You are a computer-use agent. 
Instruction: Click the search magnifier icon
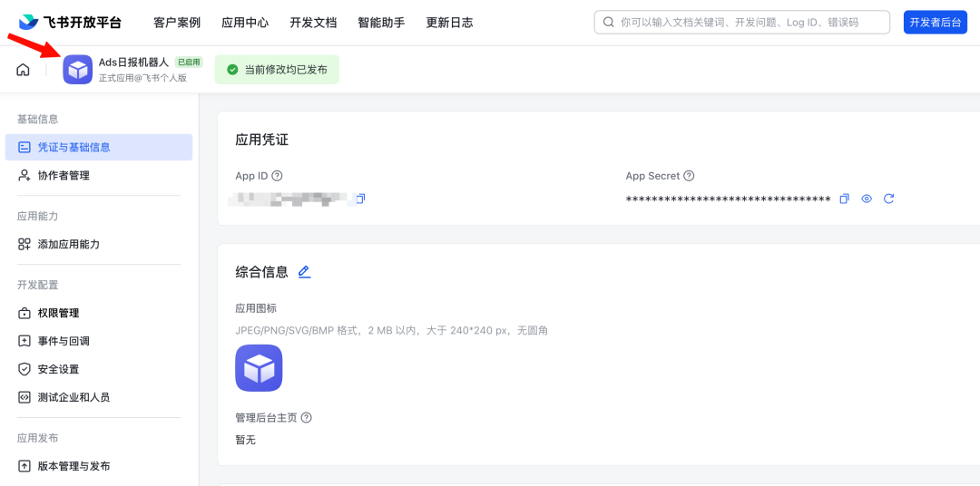click(x=608, y=23)
